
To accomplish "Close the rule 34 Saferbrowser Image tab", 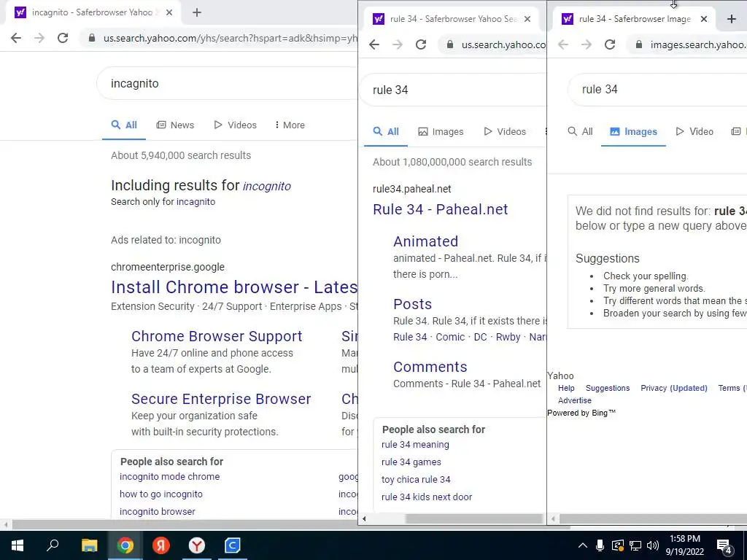I will click(704, 19).
